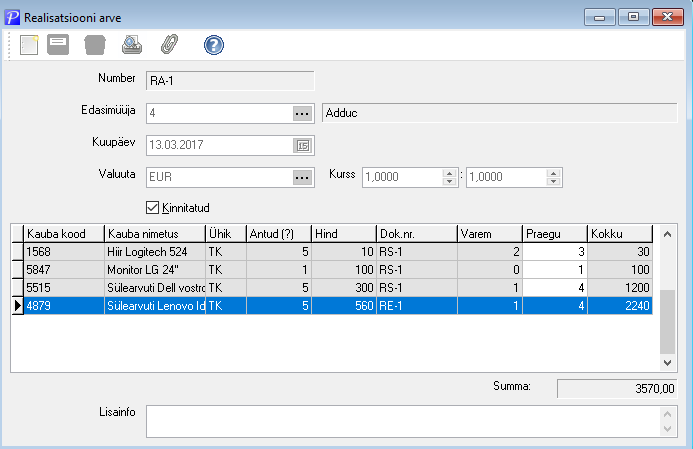Click the Antud (?) column header
The image size is (693, 449).
click(279, 234)
